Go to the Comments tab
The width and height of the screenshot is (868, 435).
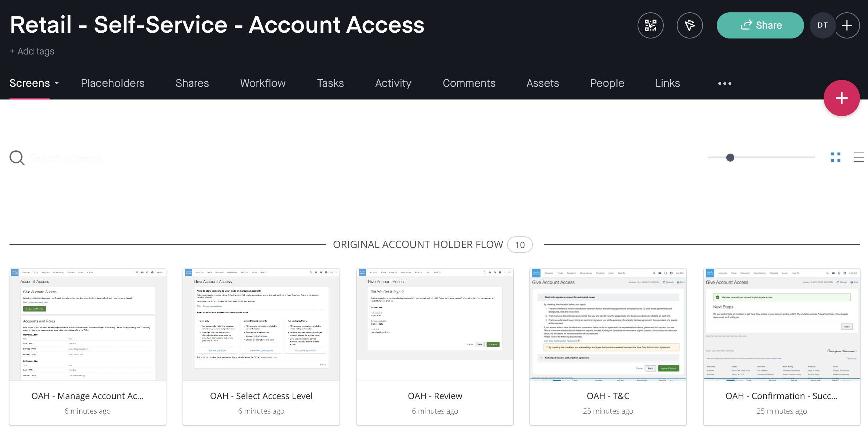(x=469, y=83)
